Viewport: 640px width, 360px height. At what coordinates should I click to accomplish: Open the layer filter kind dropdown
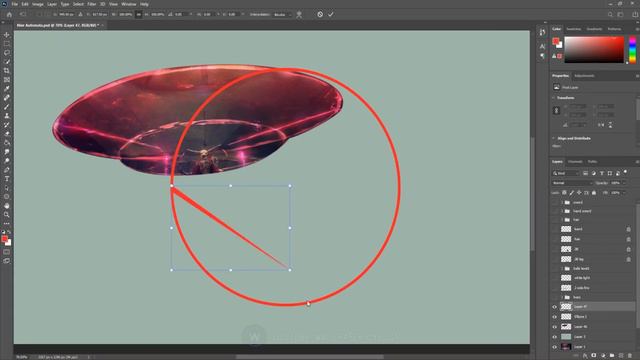tap(566, 173)
